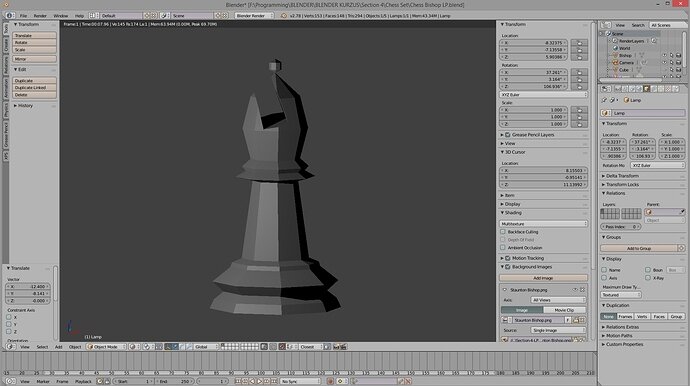Lock the Location X transform value
690x386 pixels.
coord(579,43)
